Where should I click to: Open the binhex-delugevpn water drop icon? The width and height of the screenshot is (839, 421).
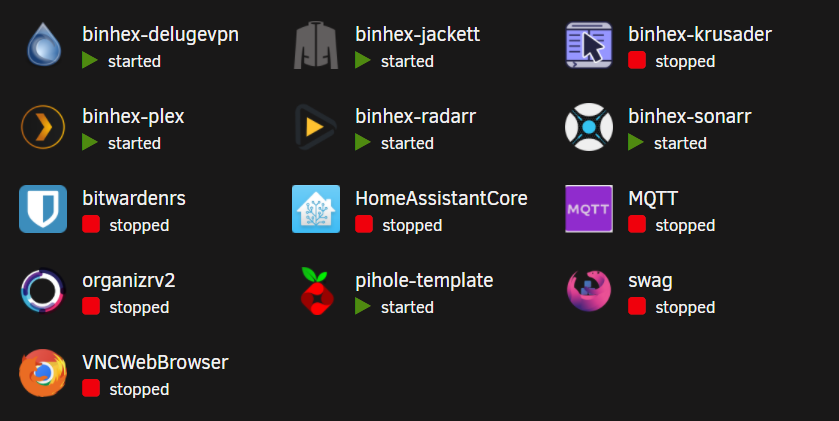[44, 45]
